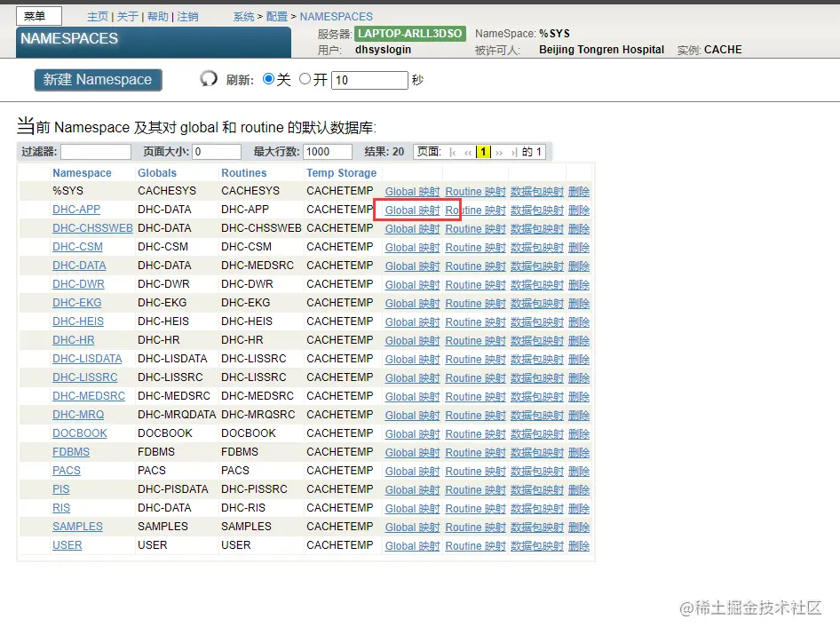Delete the DOCBOOK namespace

coord(579,434)
